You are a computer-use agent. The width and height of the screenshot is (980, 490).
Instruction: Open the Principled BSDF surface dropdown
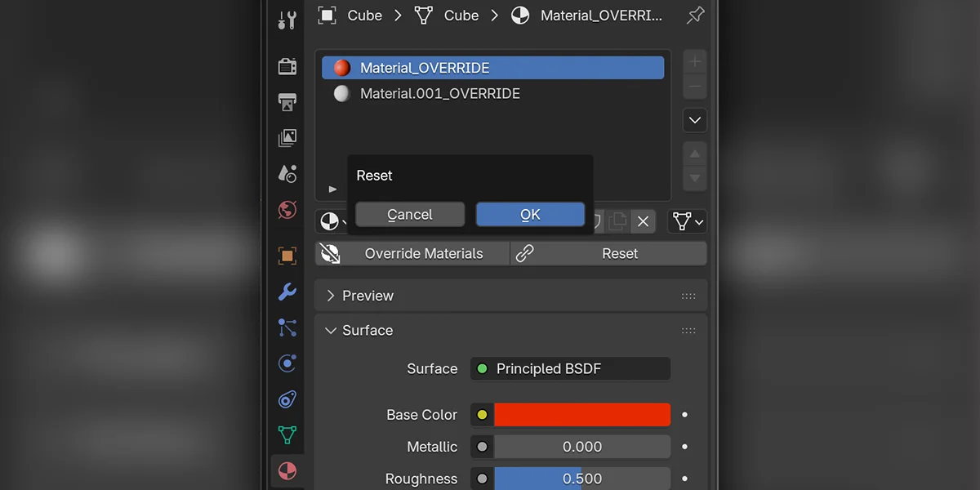click(x=570, y=368)
